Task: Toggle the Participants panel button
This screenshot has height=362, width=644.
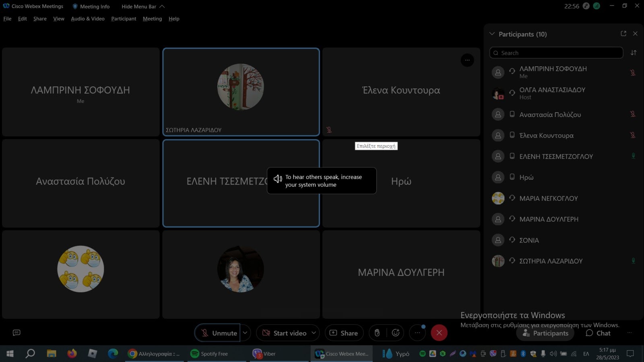Action: [545, 333]
